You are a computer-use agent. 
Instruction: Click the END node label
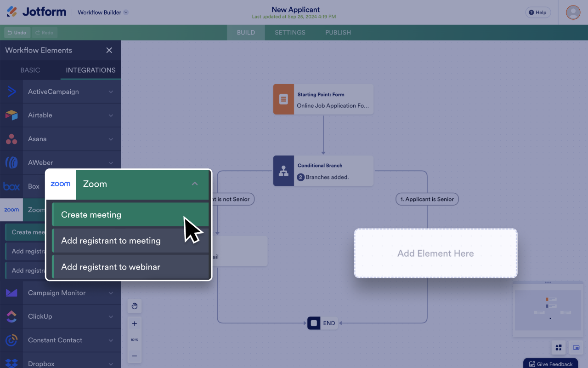[x=329, y=323]
